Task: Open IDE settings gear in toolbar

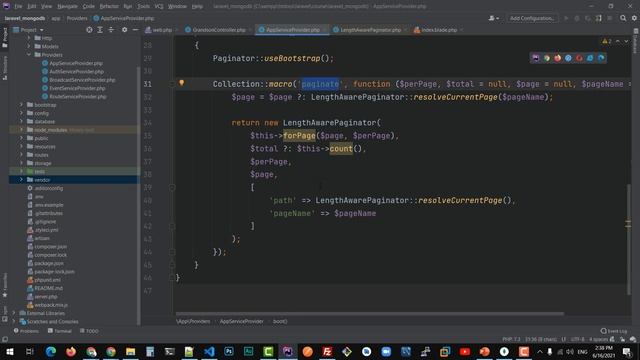Action: point(634,18)
